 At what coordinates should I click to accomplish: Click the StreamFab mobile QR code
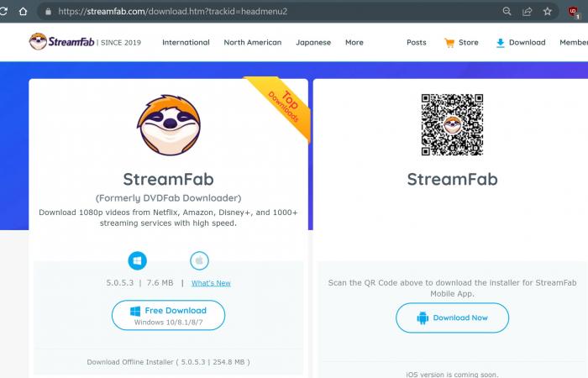(x=452, y=125)
